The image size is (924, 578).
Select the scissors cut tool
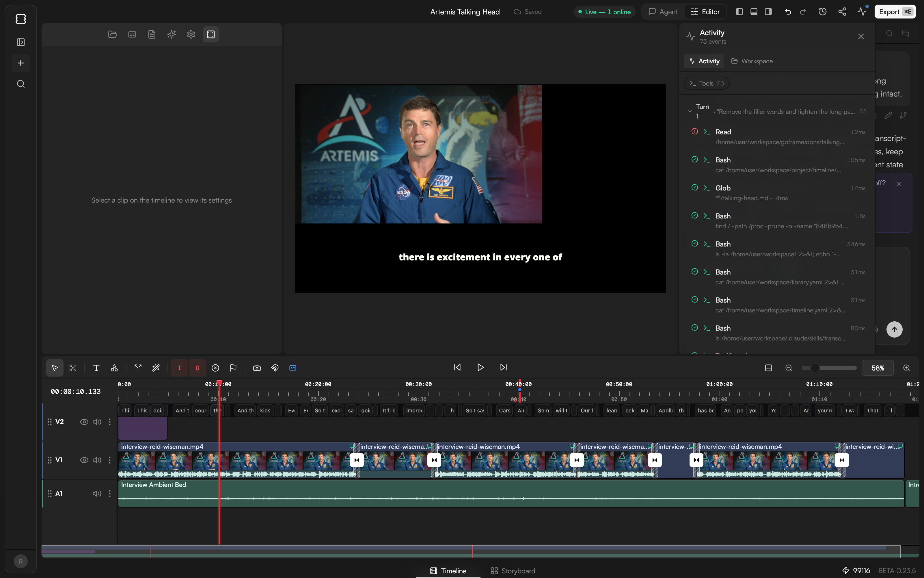click(72, 368)
